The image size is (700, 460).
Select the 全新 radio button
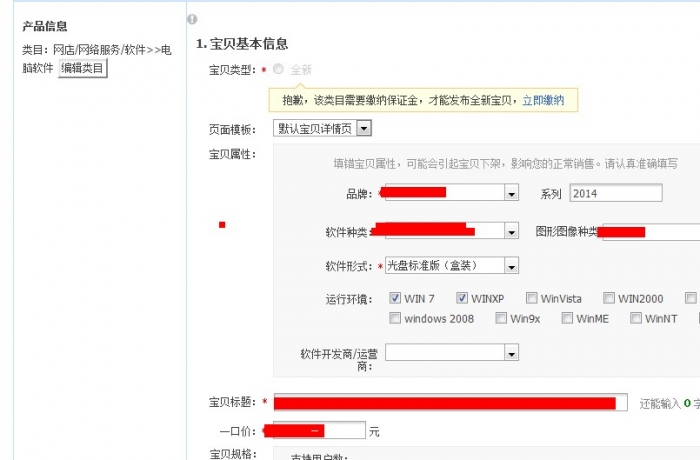click(278, 70)
